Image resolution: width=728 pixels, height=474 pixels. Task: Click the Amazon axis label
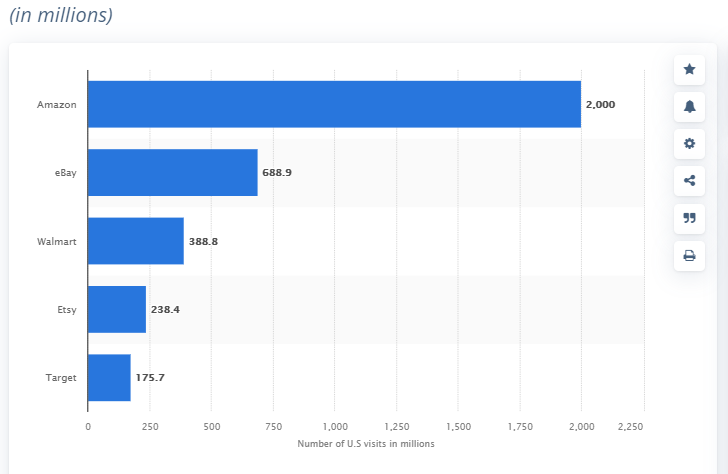(57, 104)
